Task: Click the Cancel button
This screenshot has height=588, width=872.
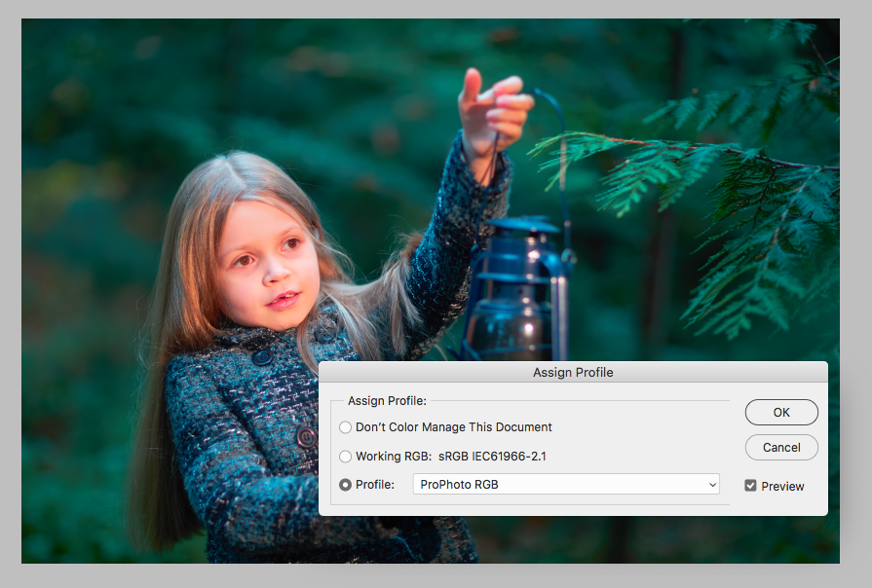Action: (x=781, y=448)
